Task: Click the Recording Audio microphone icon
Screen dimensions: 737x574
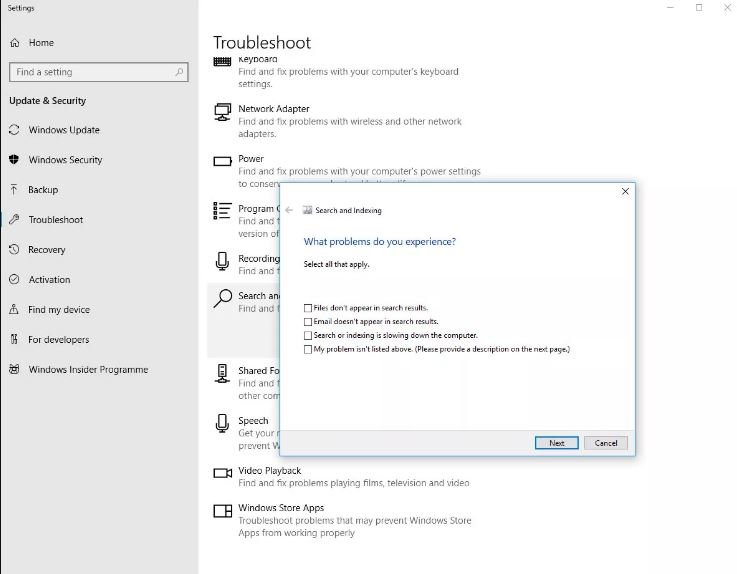Action: tap(222, 262)
